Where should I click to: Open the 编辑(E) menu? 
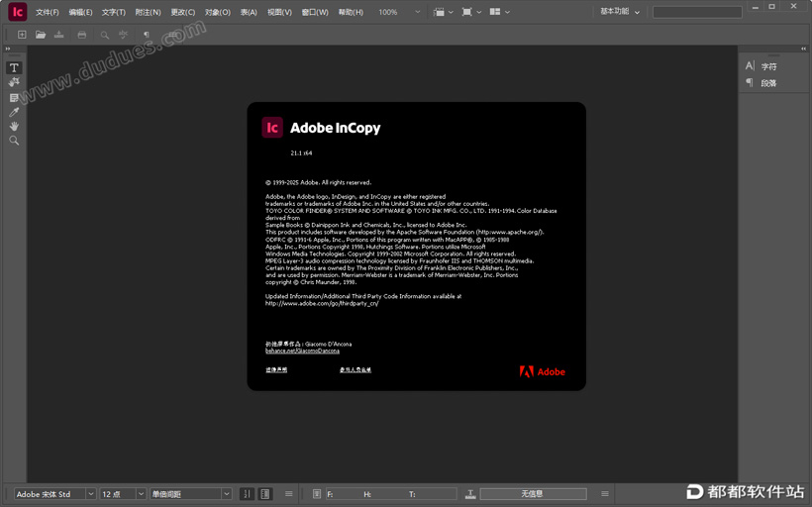(x=81, y=12)
